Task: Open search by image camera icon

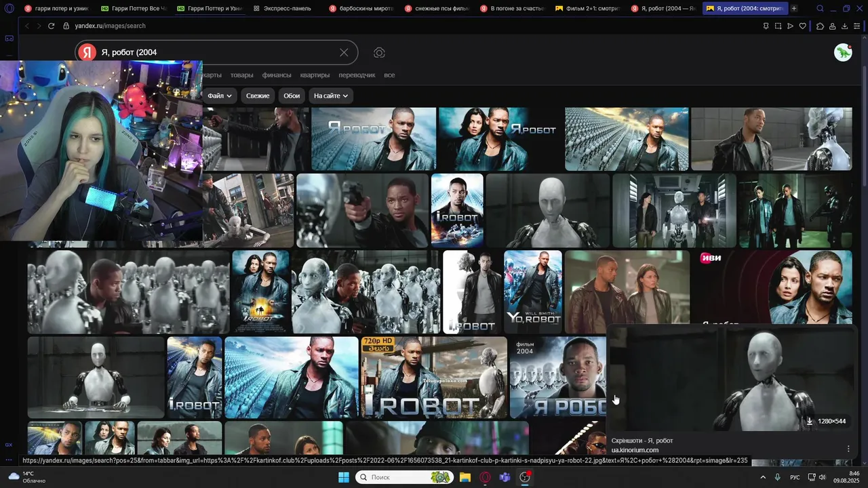Action: [x=379, y=52]
